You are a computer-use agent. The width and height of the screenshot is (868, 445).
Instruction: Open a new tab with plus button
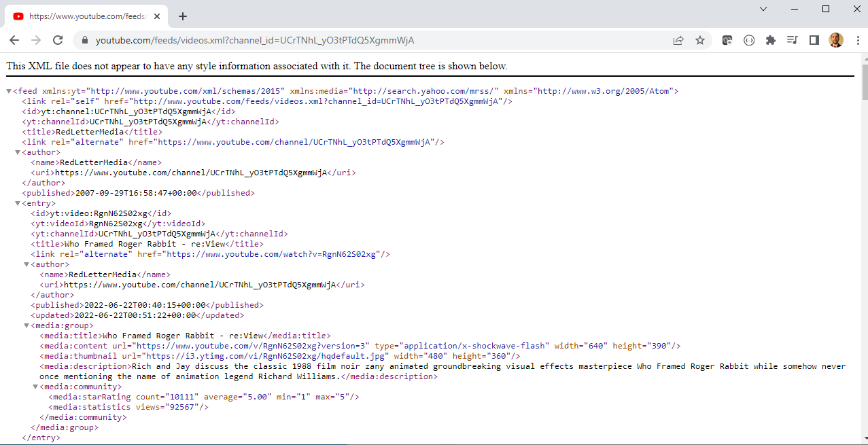(182, 16)
